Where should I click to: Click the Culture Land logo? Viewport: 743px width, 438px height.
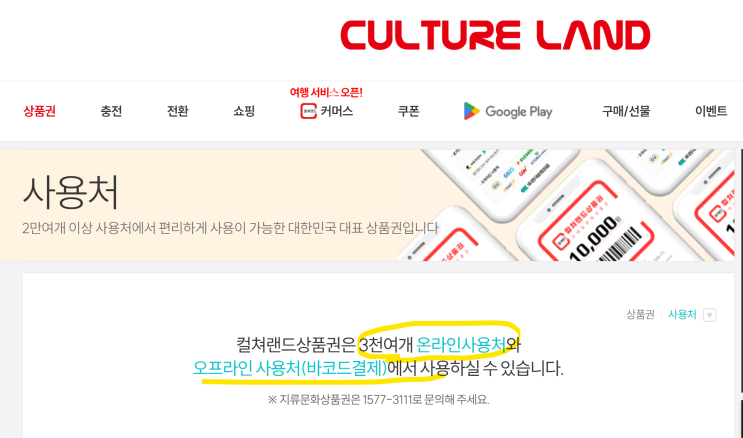[x=495, y=35]
